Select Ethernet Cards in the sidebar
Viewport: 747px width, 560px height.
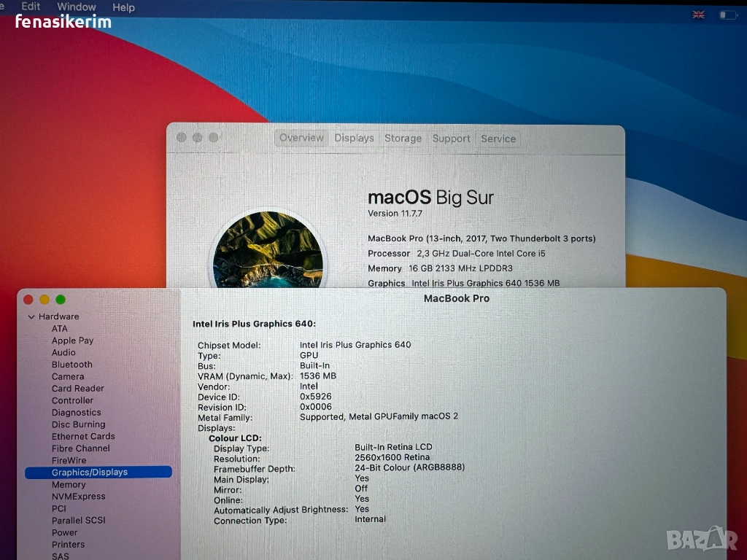click(x=83, y=437)
